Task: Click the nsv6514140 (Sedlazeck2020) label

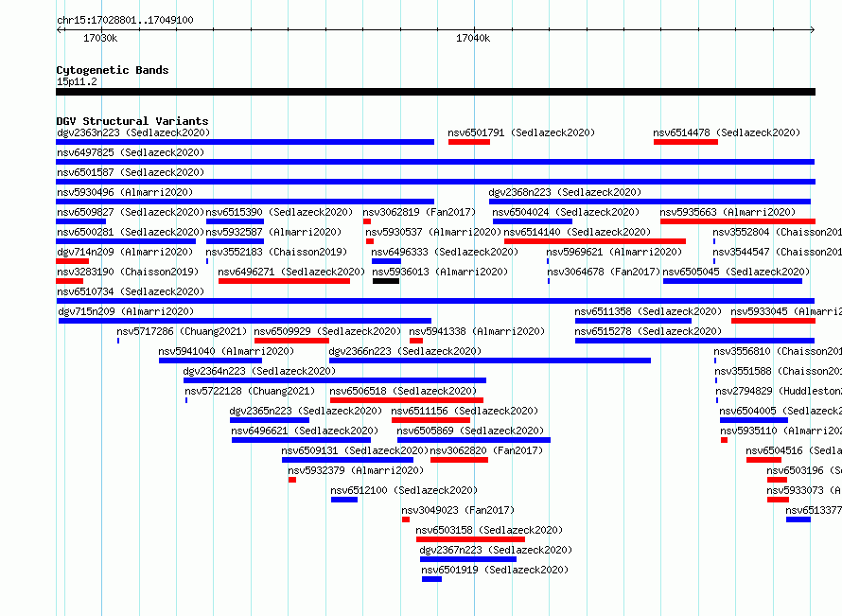Action: click(577, 232)
